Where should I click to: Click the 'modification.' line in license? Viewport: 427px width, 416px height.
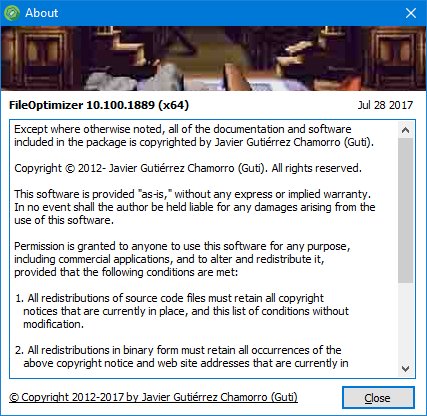coord(53,324)
